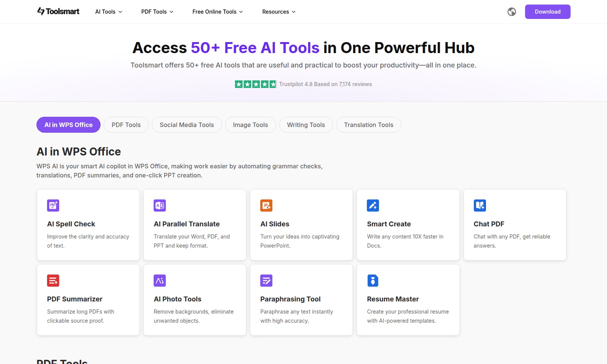Open the AI Spell Check title

pyautogui.click(x=71, y=224)
